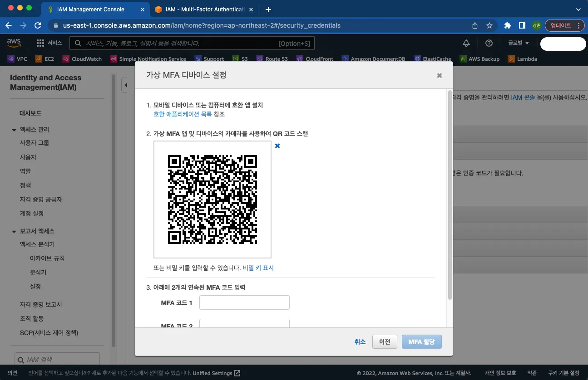Focus the AWS services search box
This screenshot has height=380, width=588.
point(192,43)
